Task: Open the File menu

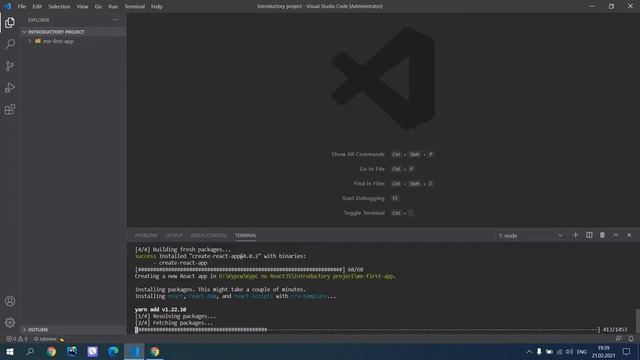Action: coord(22,6)
